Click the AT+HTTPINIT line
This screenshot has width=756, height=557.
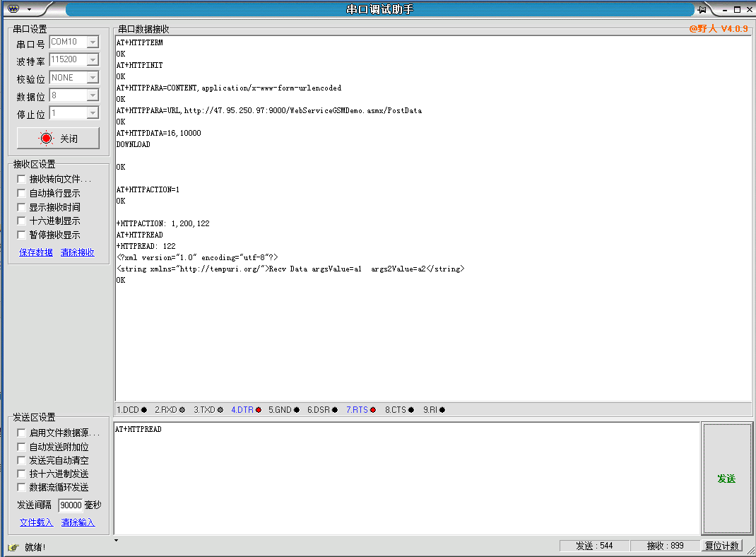[139, 65]
